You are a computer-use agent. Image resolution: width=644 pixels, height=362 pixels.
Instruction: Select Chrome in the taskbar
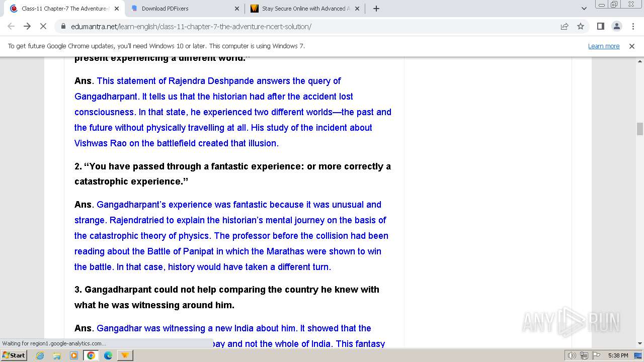(91, 355)
